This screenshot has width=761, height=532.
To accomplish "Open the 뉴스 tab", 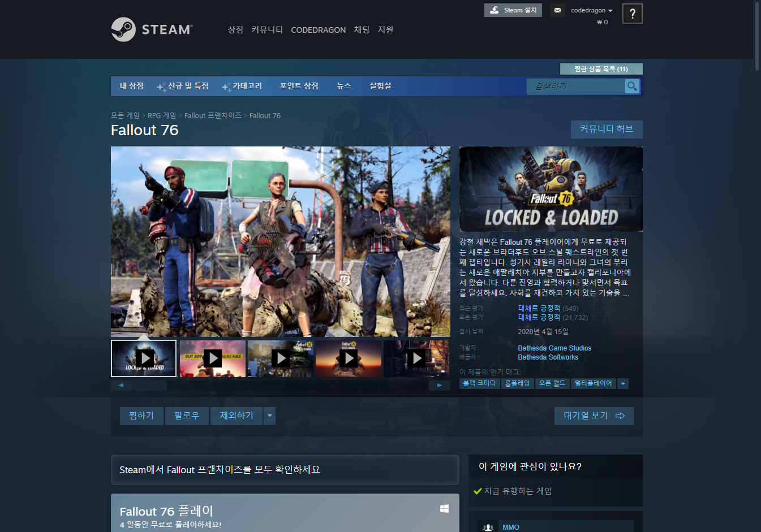I will coord(344,86).
